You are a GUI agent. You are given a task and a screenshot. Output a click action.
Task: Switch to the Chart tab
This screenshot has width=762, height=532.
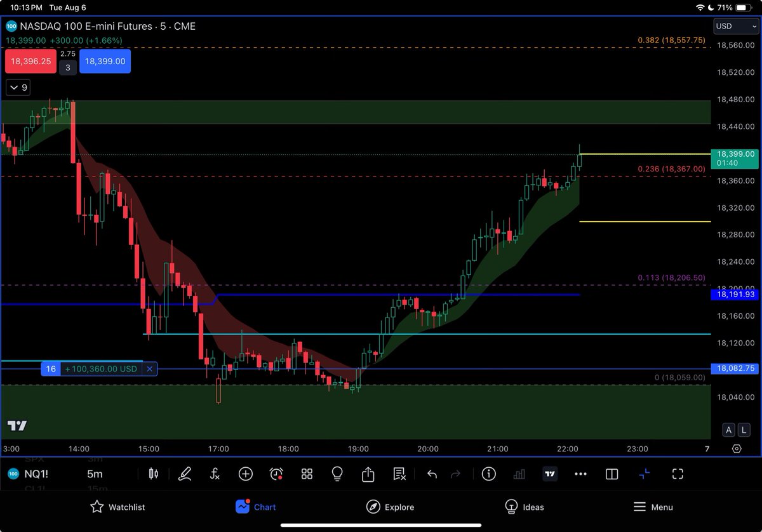pos(255,507)
